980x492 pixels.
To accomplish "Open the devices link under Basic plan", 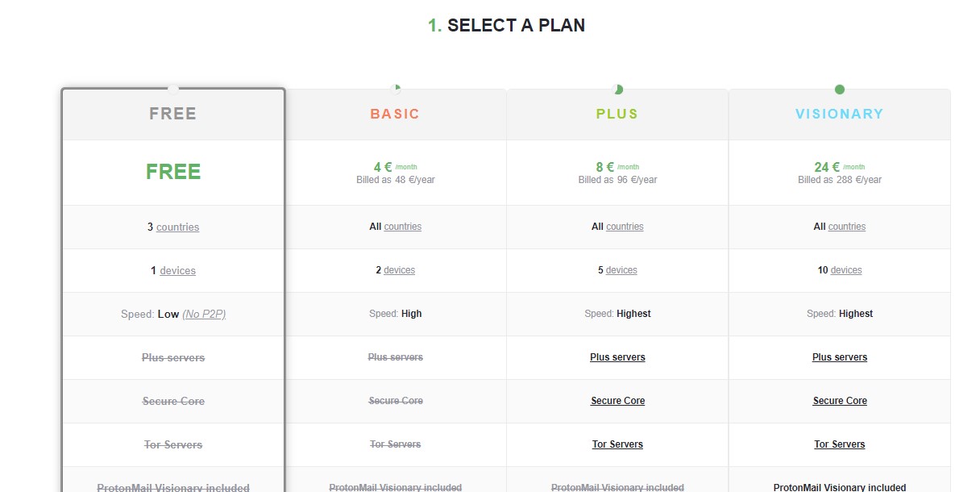I will [x=399, y=270].
